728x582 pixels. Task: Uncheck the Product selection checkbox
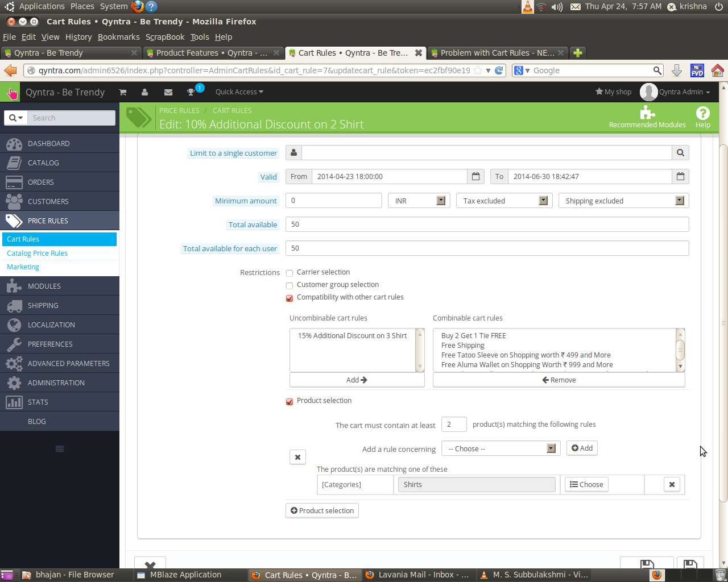click(289, 401)
